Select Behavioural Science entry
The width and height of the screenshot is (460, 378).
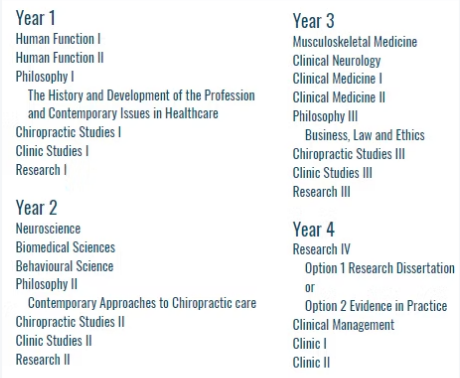(x=64, y=266)
